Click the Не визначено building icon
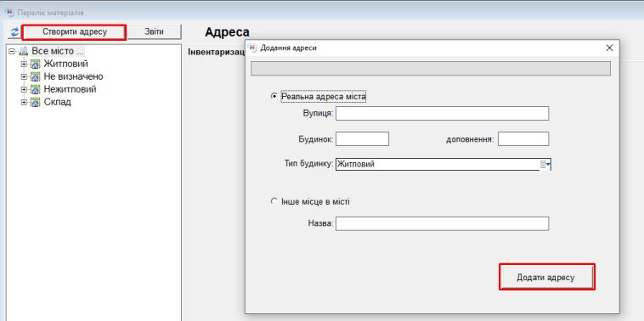Screen dimensions: 644x321 click(x=36, y=77)
